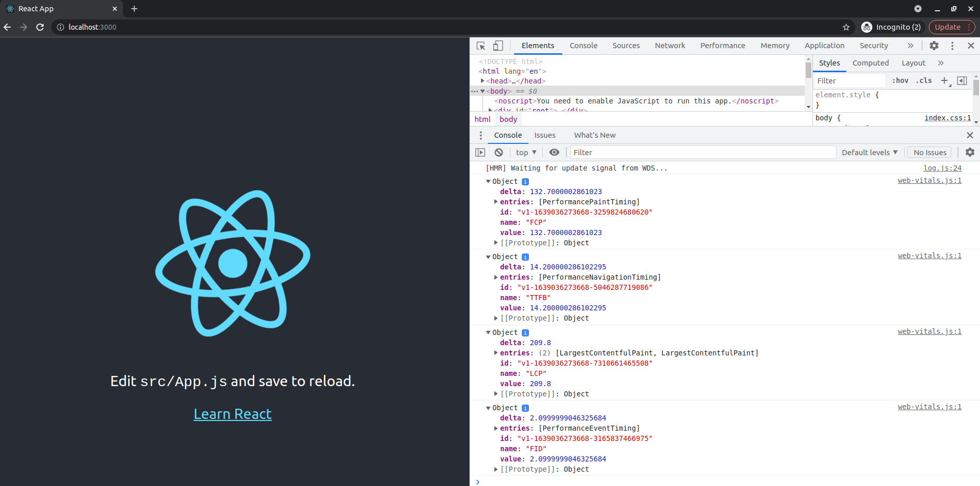Open console settings gear icon
The width and height of the screenshot is (980, 486).
pos(970,152)
